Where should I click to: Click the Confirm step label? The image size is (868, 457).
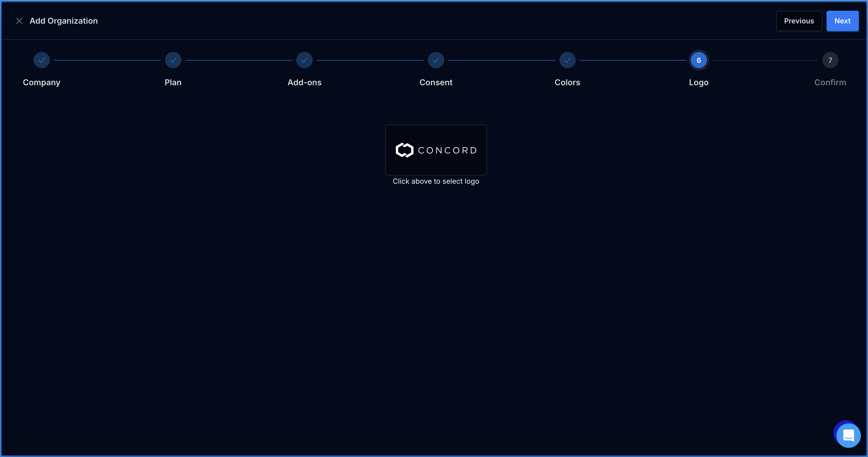(x=830, y=82)
